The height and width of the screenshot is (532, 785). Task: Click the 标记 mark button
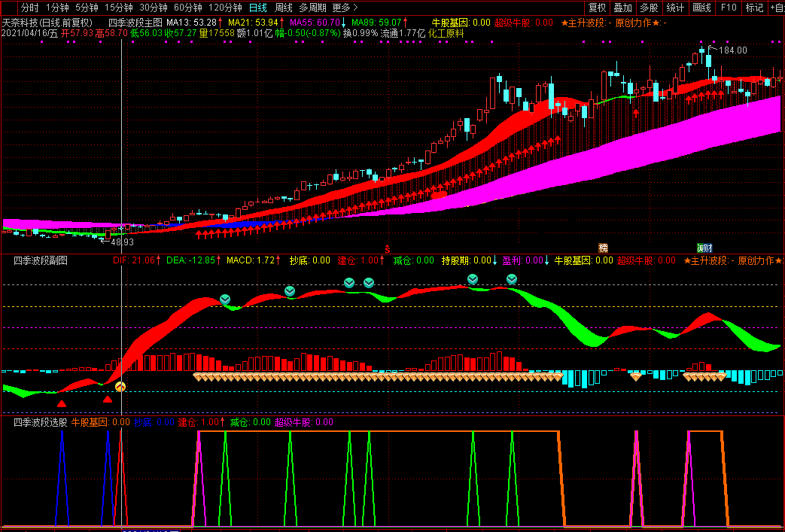(x=754, y=8)
